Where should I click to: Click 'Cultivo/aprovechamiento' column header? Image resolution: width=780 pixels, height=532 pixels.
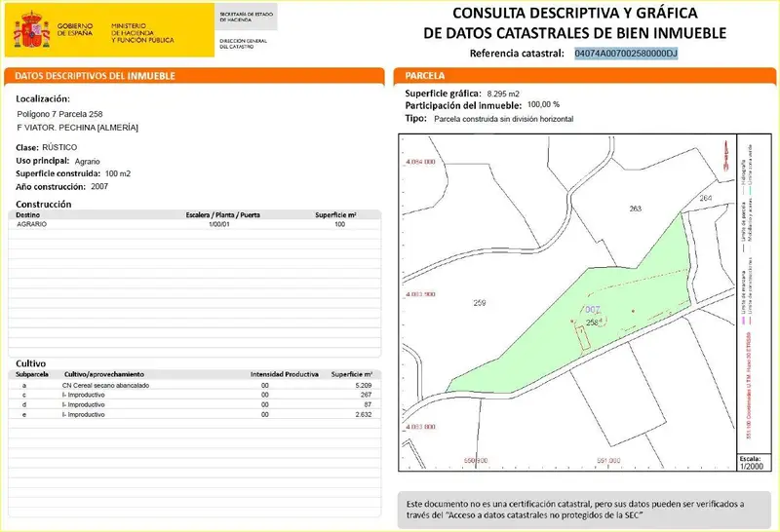pos(104,374)
